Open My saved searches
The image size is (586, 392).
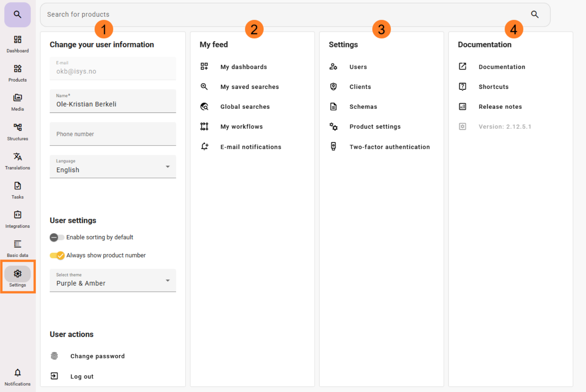250,87
